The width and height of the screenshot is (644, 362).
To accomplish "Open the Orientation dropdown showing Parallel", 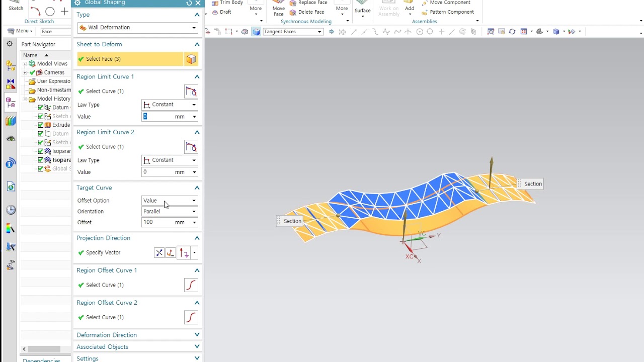I will click(x=170, y=212).
